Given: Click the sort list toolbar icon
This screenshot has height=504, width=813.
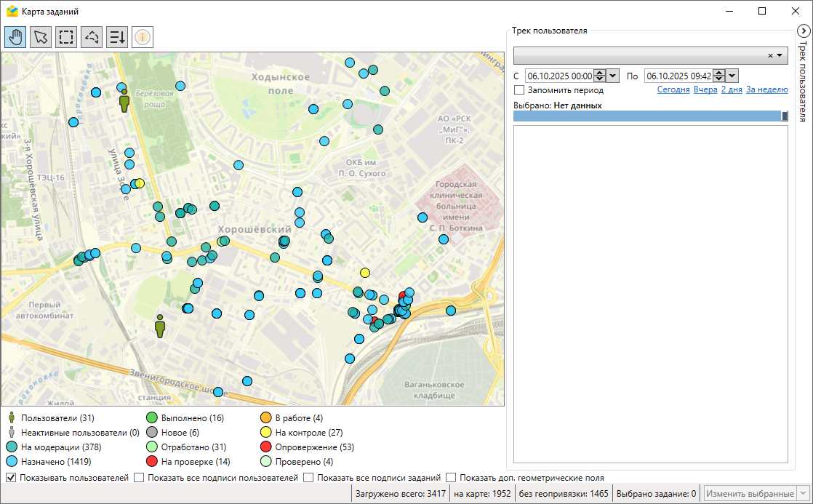Looking at the screenshot, I should pos(117,36).
